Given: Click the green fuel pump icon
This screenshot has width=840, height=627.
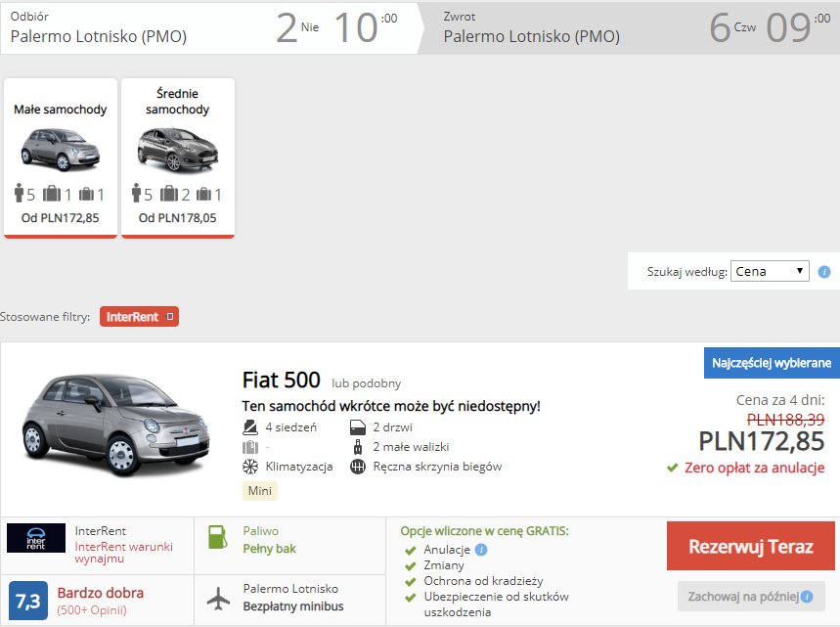Looking at the screenshot, I should (217, 538).
